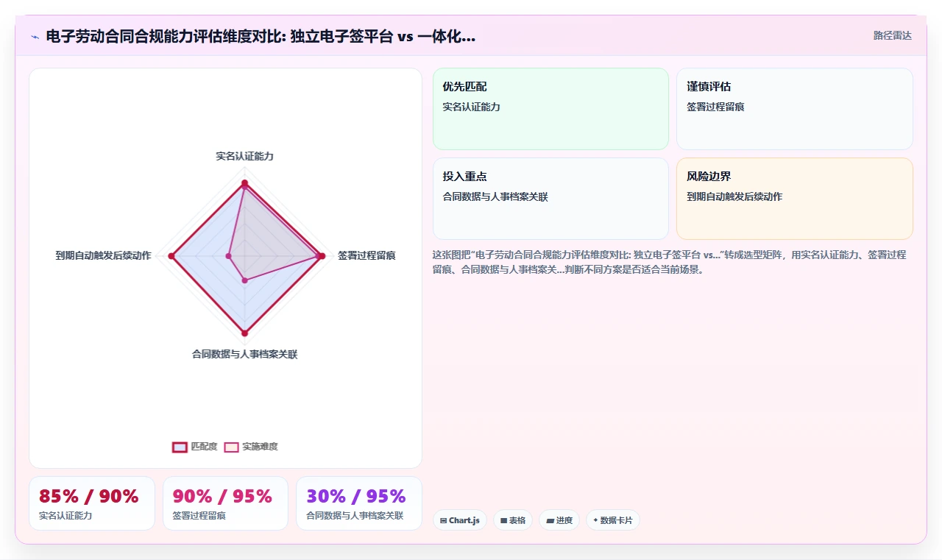Select the 85% / 90% stat card

[92, 503]
